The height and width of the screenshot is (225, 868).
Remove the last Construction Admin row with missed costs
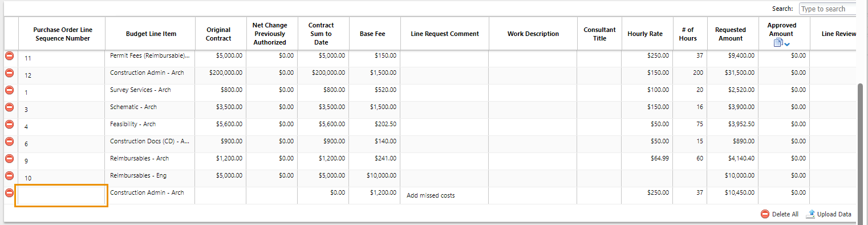10,193
